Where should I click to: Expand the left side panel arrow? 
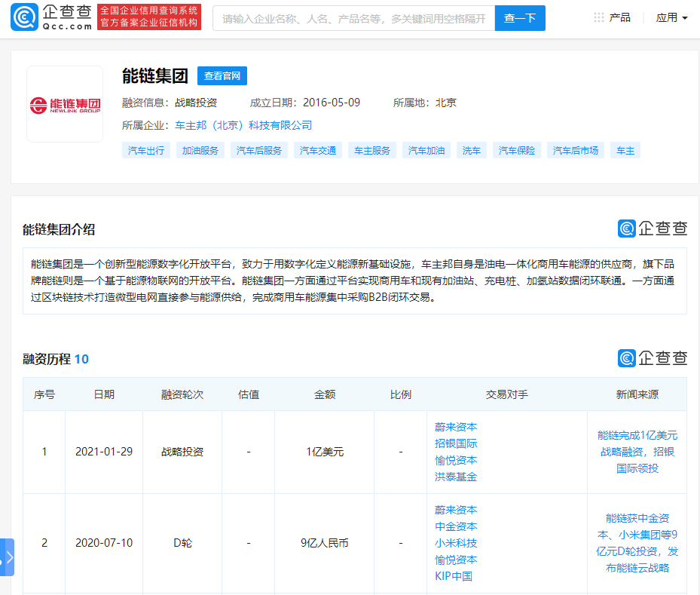pos(8,557)
